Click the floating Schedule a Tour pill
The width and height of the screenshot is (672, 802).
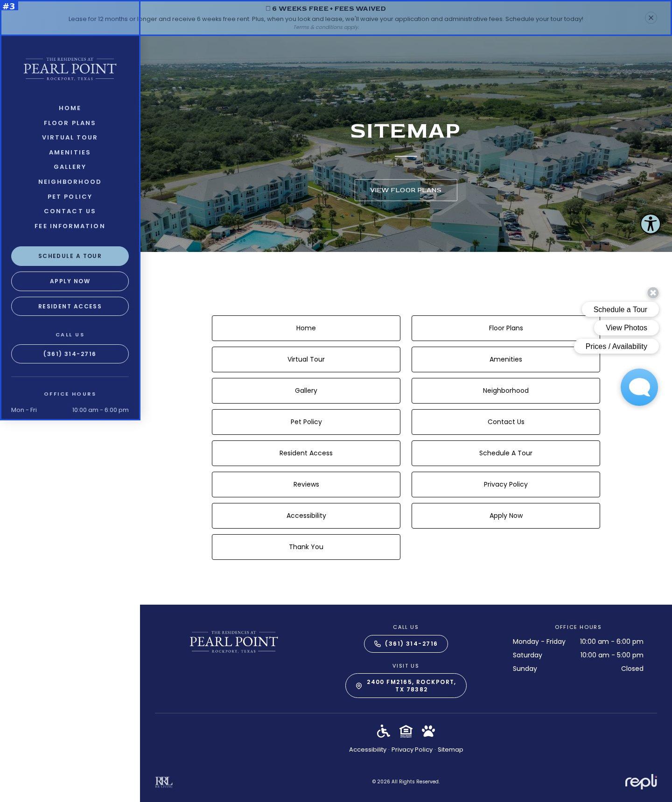click(620, 309)
